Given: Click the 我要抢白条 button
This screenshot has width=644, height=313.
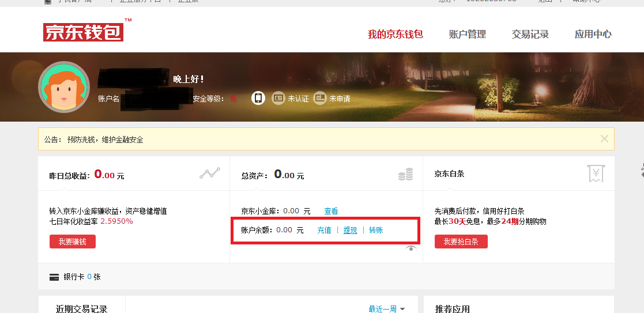Looking at the screenshot, I should coord(461,242).
